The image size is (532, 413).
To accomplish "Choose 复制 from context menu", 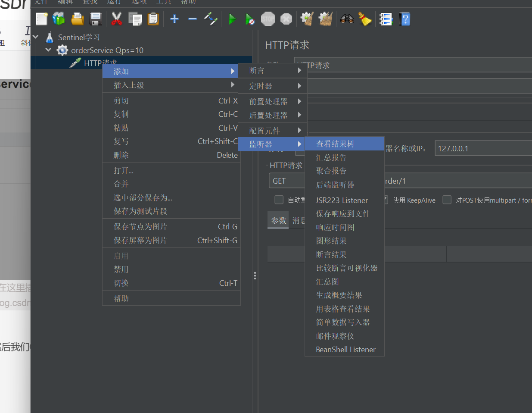I will pos(170,114).
